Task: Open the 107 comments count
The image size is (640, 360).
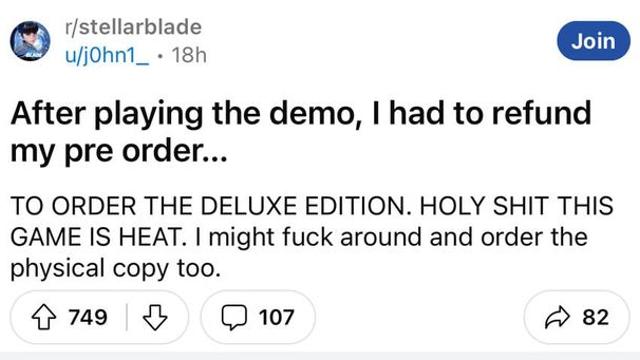Action: 276,318
